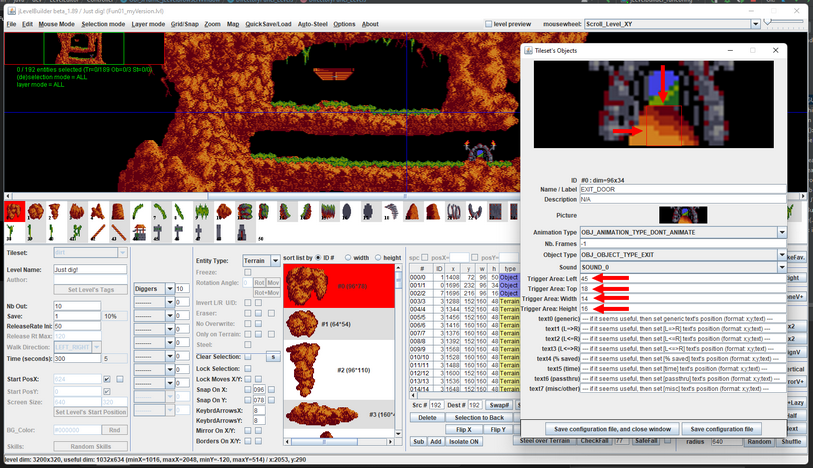Click the exit gate object in level canvas

coord(480,151)
